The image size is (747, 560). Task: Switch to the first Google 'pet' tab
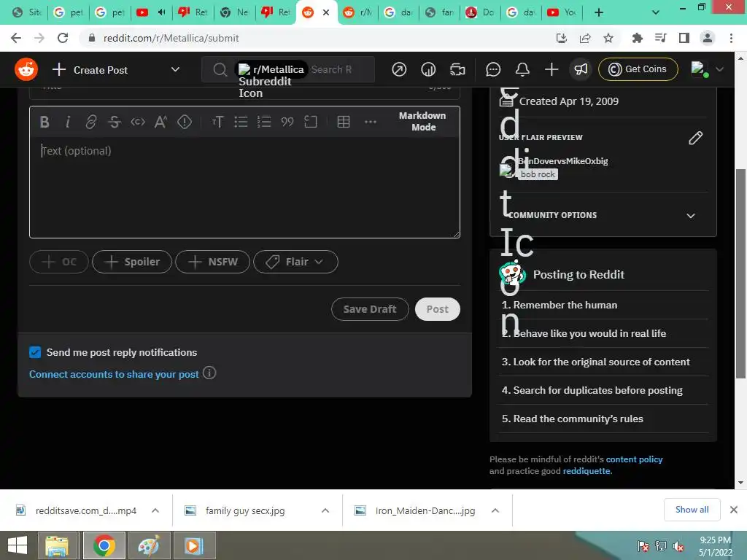click(x=68, y=12)
